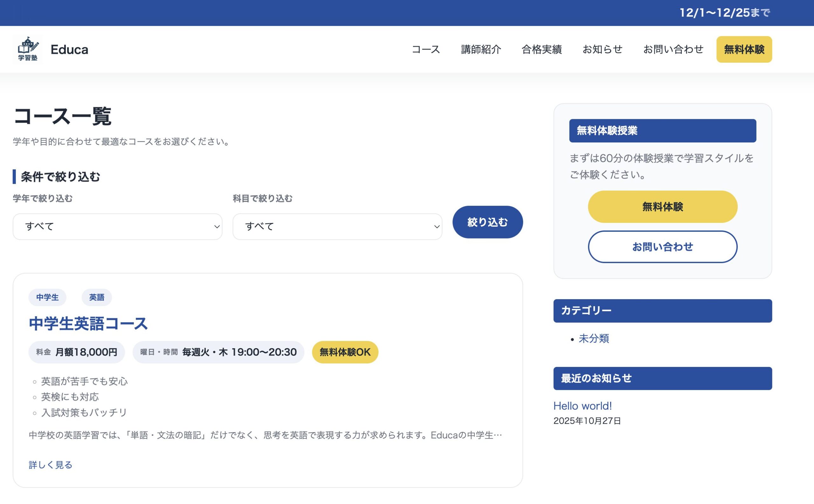Select the 英語 tag badge

click(x=97, y=297)
